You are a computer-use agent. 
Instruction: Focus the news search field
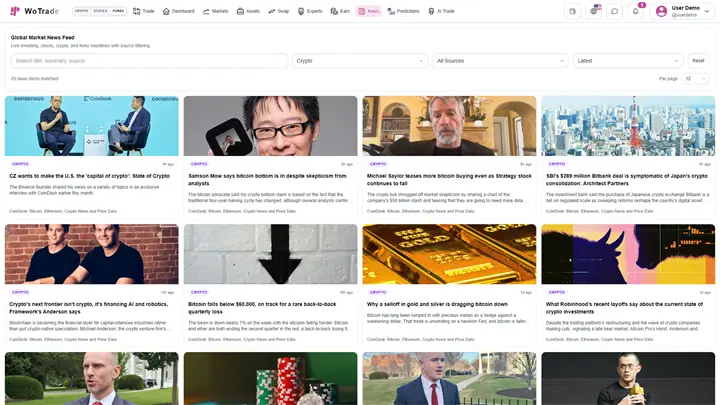pyautogui.click(x=149, y=61)
